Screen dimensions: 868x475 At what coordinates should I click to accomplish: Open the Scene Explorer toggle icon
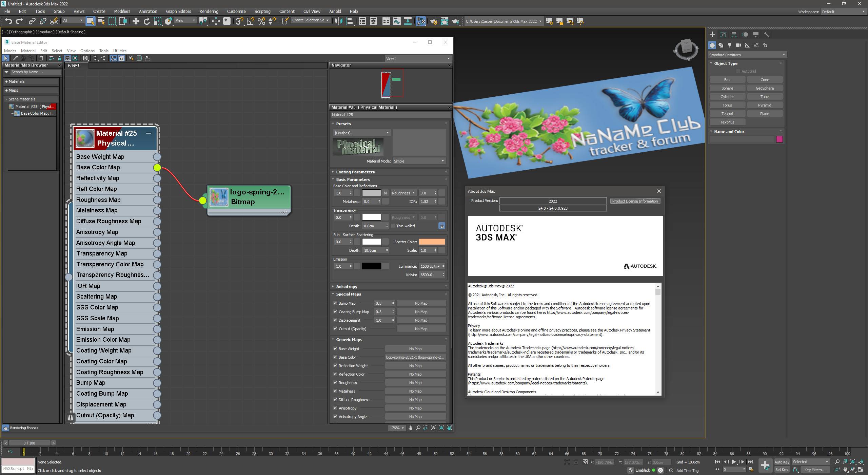(362, 21)
